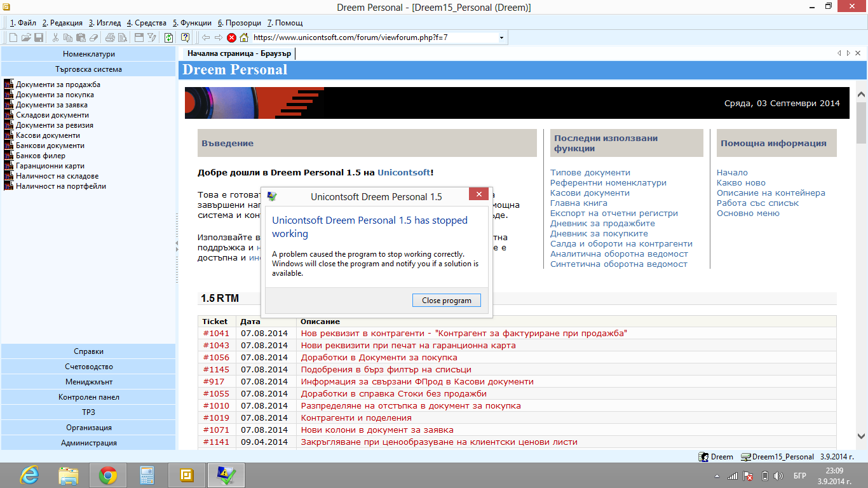Click the Copy toolbar icon

67,37
